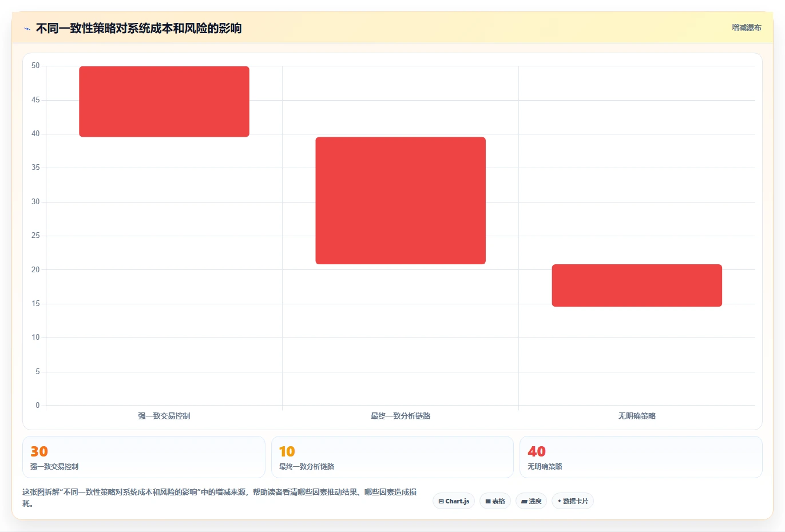785x532 pixels.
Task: Select the 数据卡片 tag chip
Action: click(573, 501)
